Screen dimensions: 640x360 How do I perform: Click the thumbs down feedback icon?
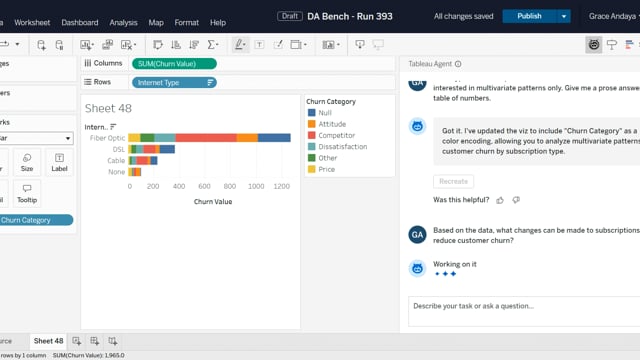click(x=516, y=200)
